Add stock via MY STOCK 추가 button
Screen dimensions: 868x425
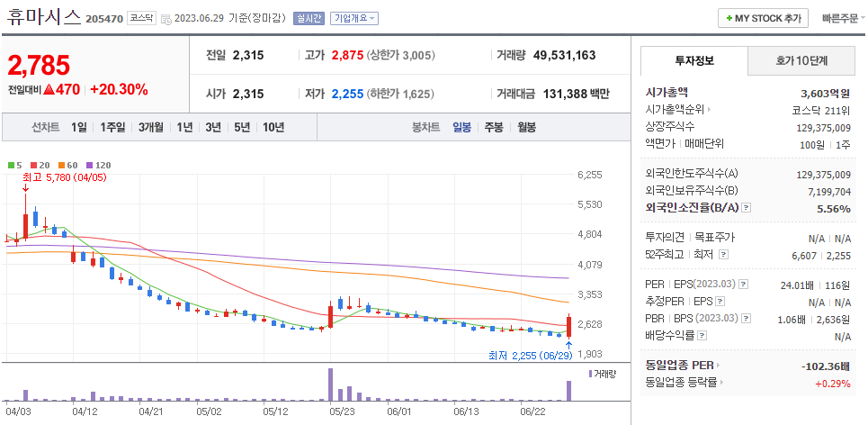tap(763, 18)
